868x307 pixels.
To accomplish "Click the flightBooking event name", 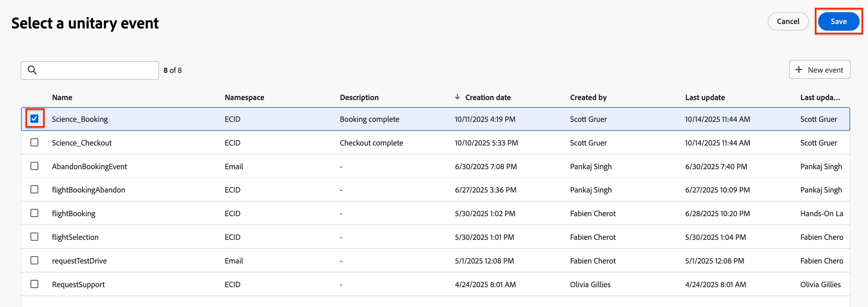I will click(74, 213).
